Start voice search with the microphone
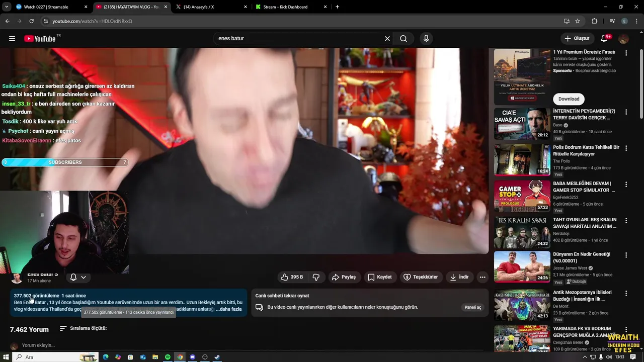Image resolution: width=644 pixels, height=362 pixels. pyautogui.click(x=426, y=39)
